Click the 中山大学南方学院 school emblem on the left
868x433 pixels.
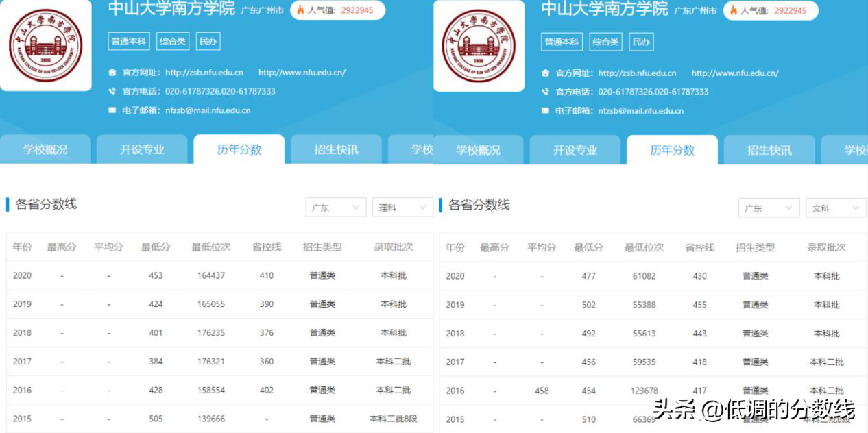pos(45,45)
